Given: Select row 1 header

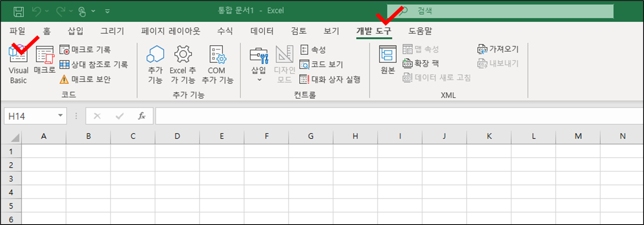Looking at the screenshot, I should point(11,151).
